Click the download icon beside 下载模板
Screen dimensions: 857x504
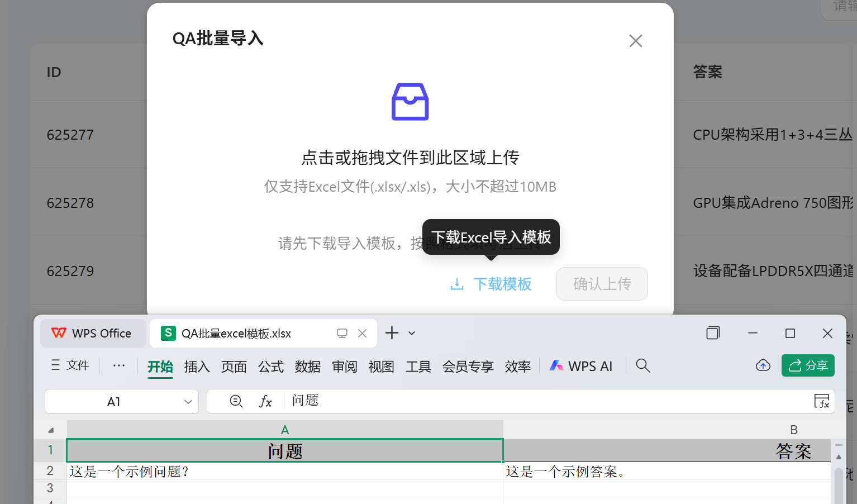tap(457, 284)
